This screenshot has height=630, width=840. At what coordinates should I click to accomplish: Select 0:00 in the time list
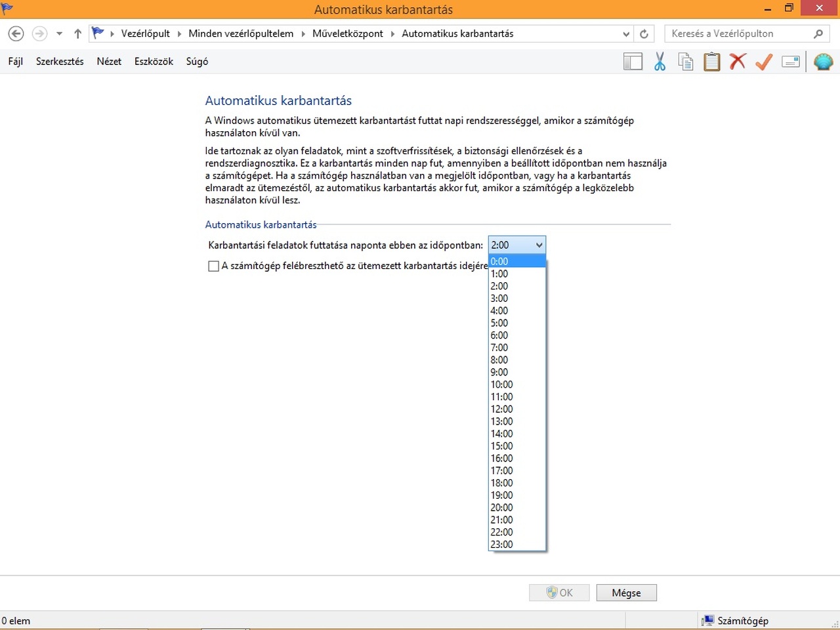pos(517,261)
